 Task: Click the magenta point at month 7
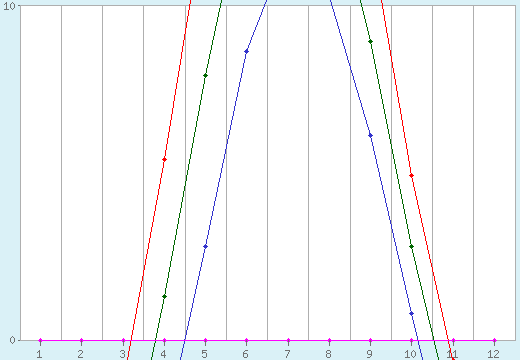tap(288, 340)
